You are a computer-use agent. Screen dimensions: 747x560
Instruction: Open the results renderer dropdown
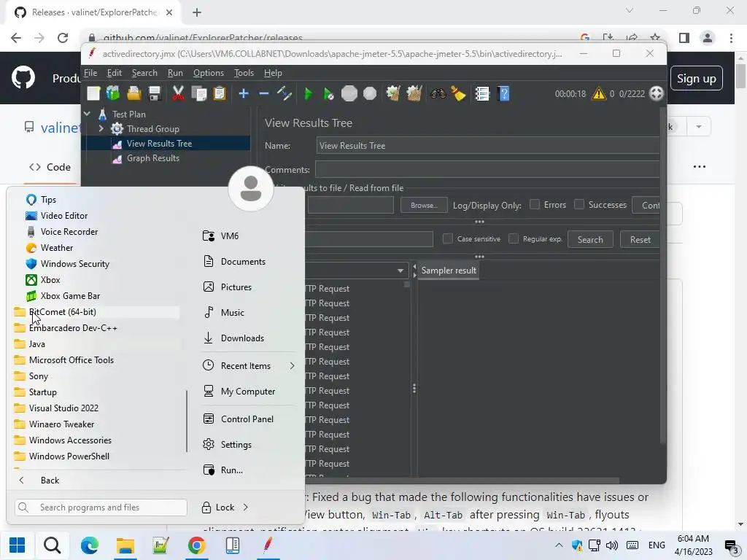click(x=400, y=271)
